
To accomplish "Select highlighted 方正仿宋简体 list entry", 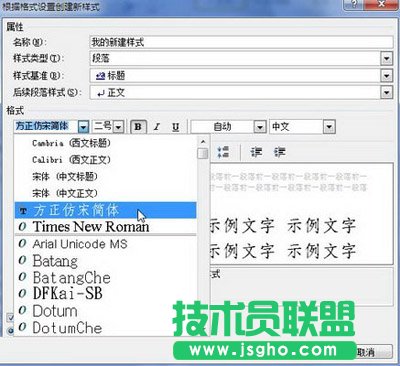I will (105, 210).
